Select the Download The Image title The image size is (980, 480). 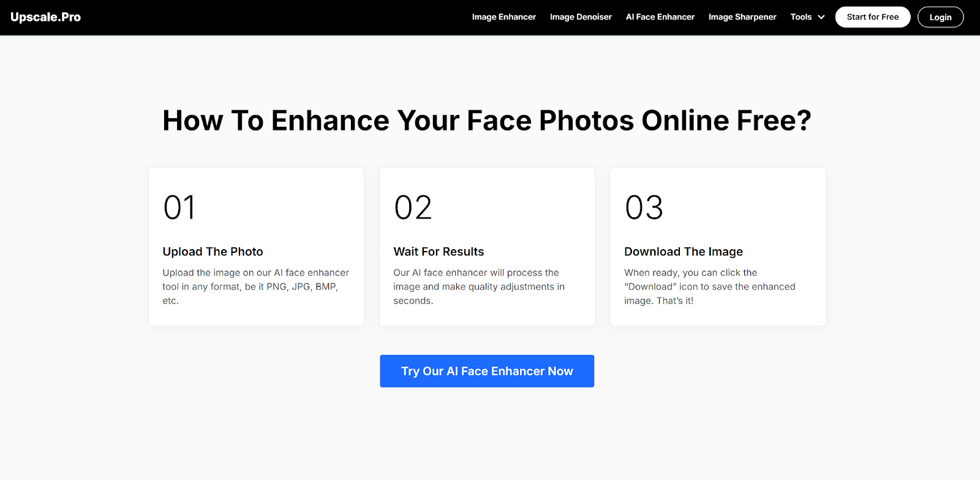coord(683,252)
